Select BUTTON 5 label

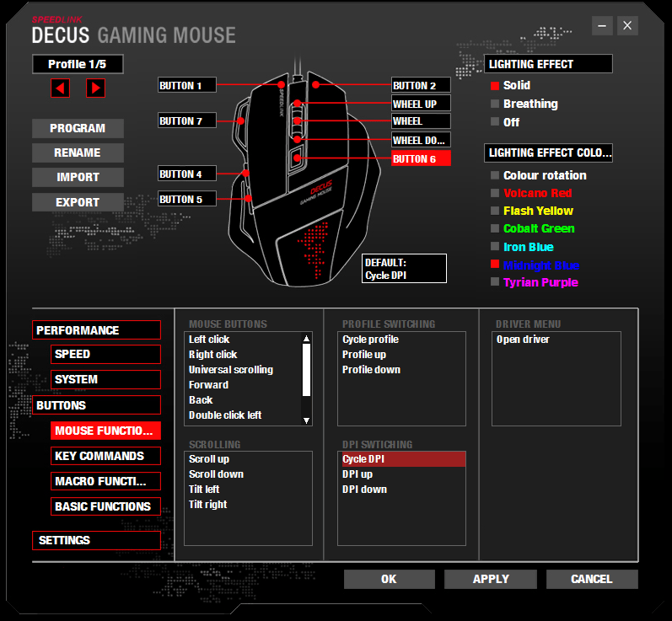click(x=187, y=200)
